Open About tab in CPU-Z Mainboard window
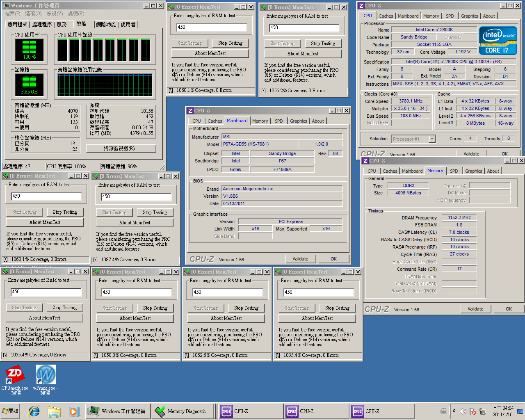 pos(318,121)
